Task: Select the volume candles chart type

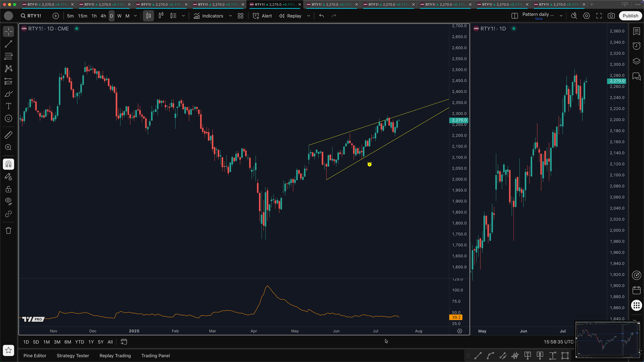Action: (174, 16)
